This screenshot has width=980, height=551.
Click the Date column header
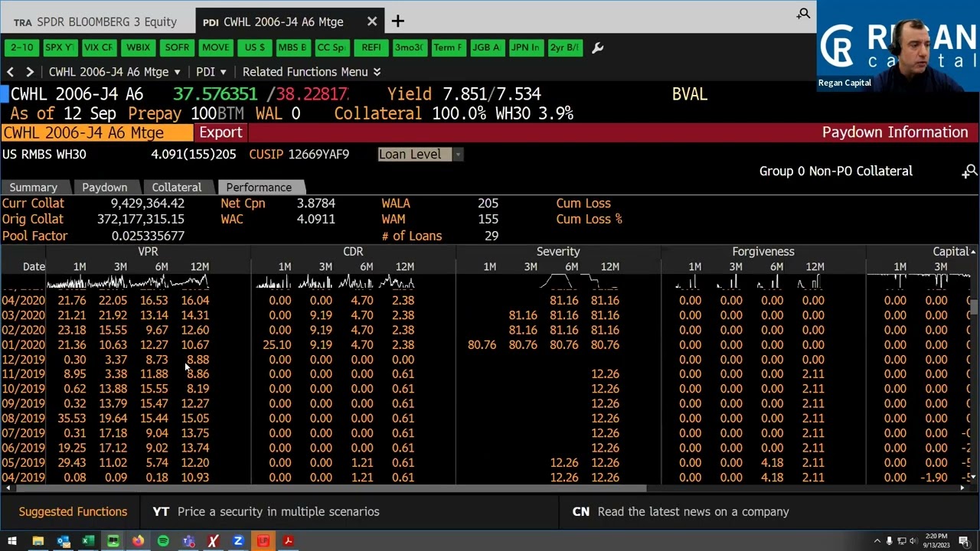(x=34, y=266)
